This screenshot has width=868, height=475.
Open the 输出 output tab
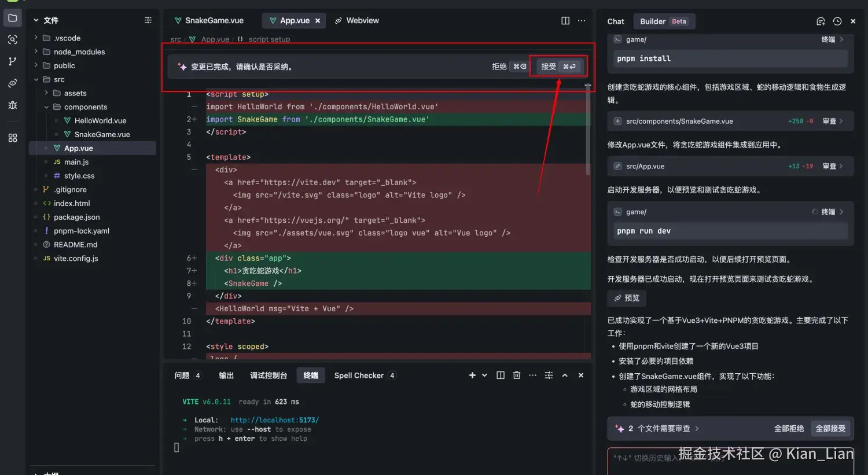(226, 375)
